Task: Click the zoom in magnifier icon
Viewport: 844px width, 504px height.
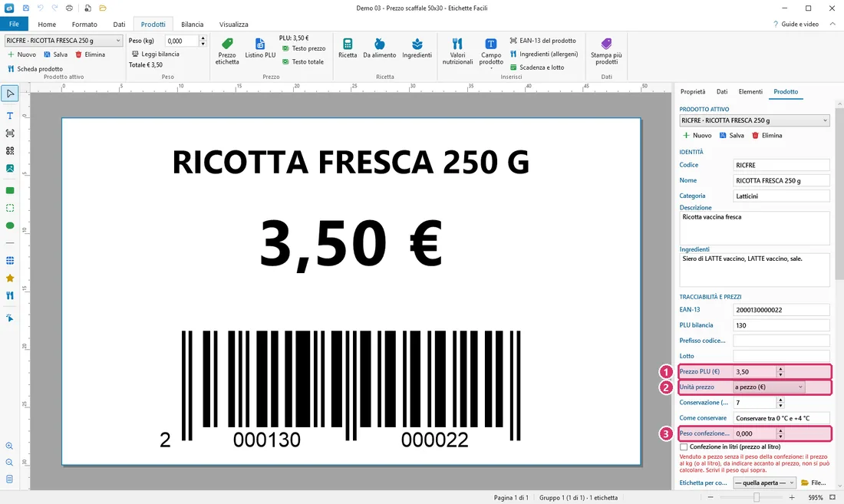Action: [9, 446]
